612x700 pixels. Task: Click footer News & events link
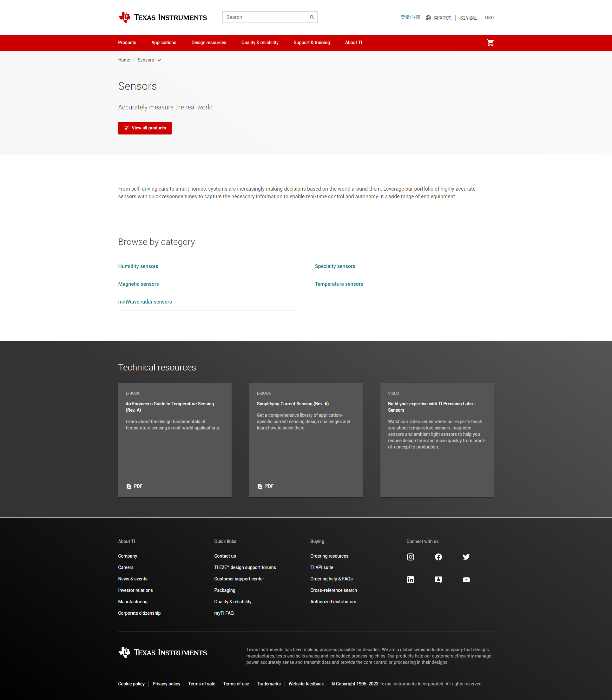click(133, 579)
